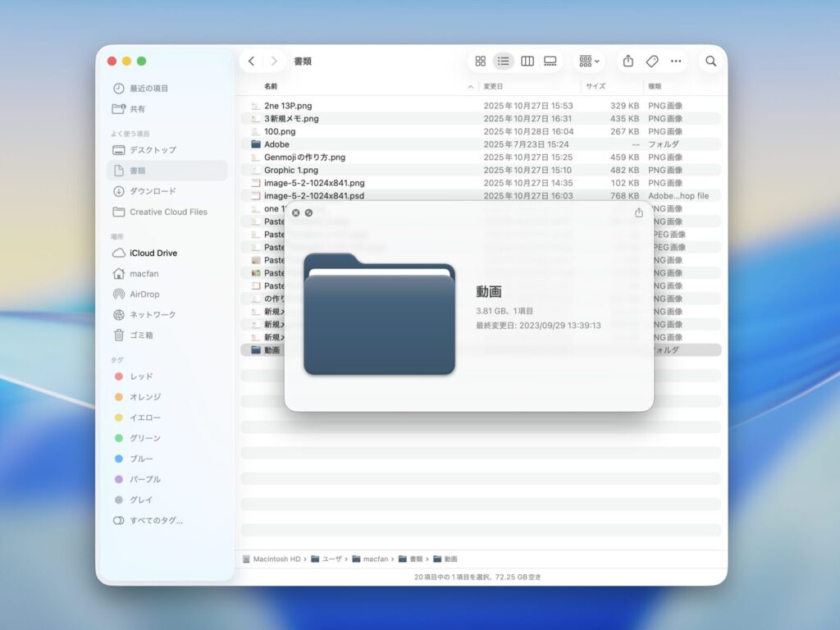Open the tag editing icon in the toolbar
The image size is (840, 630).
pyautogui.click(x=652, y=61)
